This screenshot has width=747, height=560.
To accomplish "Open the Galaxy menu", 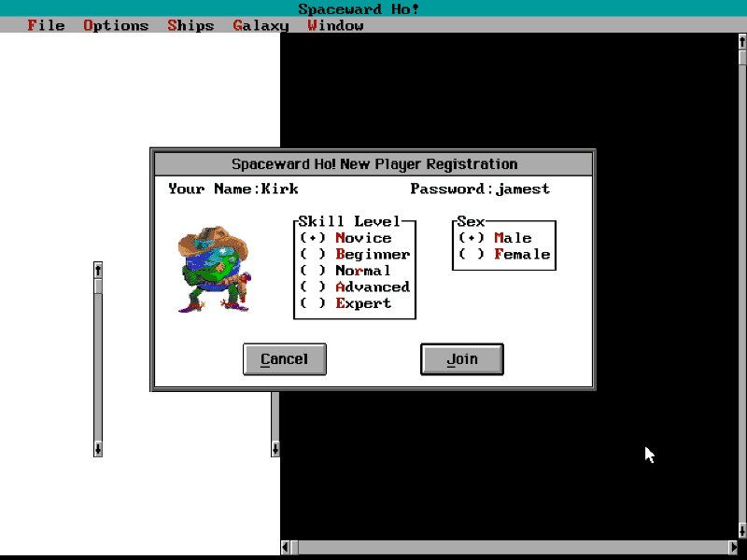I will pos(261,25).
